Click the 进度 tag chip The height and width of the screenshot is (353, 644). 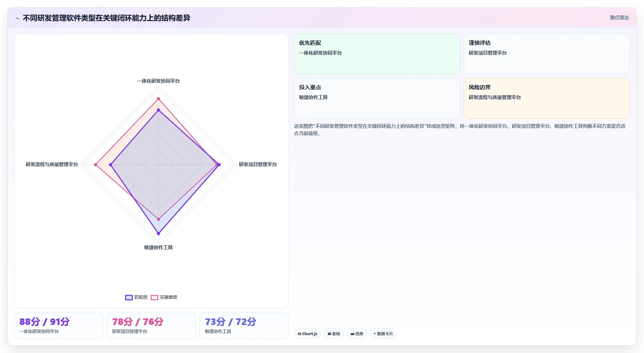(x=357, y=334)
